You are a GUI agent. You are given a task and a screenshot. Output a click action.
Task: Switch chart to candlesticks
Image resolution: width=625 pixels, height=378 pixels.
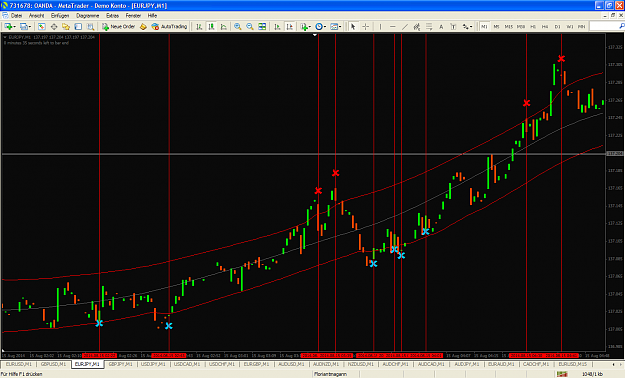point(211,26)
